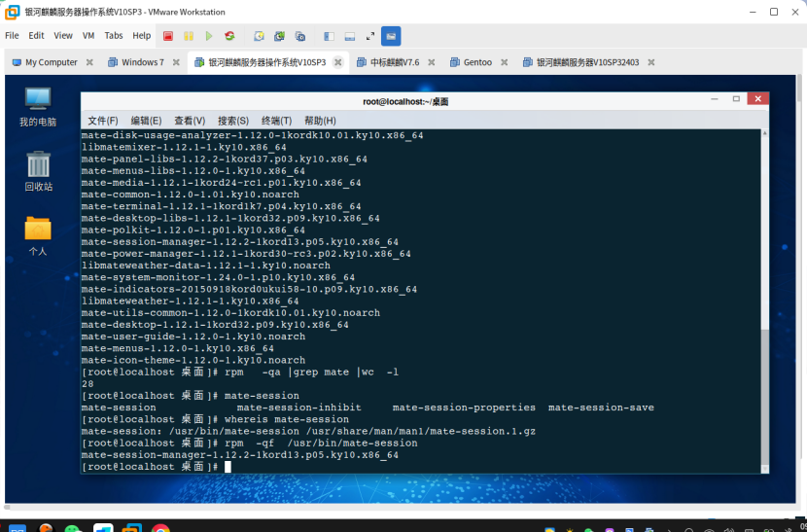
Task: Click the line mate-common-1.12.0-1.01.ky10.noarch
Action: pos(190,195)
